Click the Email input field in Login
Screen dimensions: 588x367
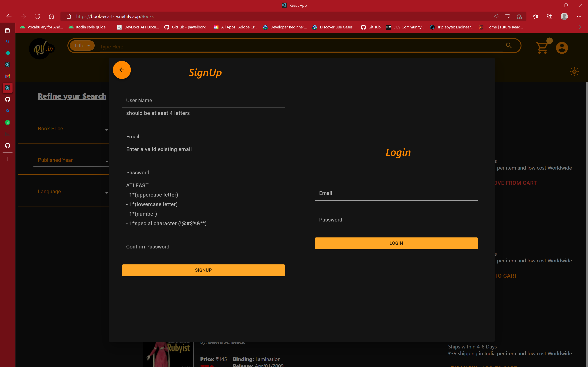396,193
